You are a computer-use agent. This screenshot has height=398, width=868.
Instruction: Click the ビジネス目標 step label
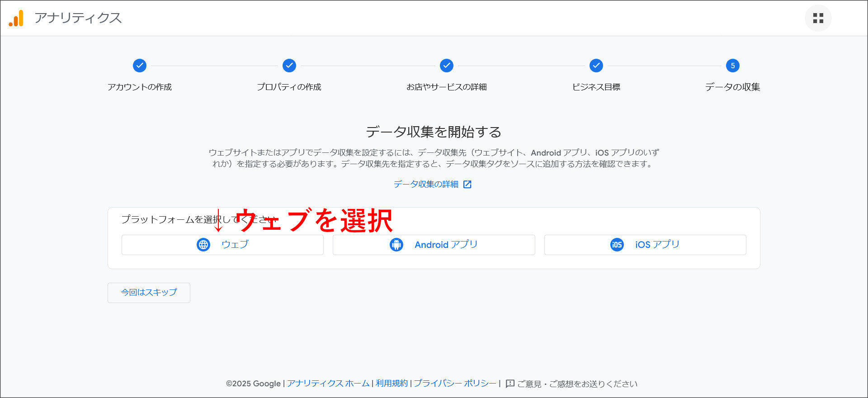(x=596, y=87)
